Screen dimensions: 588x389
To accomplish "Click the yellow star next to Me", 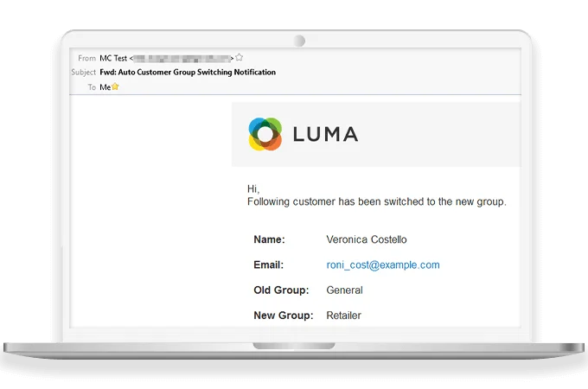I will [x=115, y=86].
